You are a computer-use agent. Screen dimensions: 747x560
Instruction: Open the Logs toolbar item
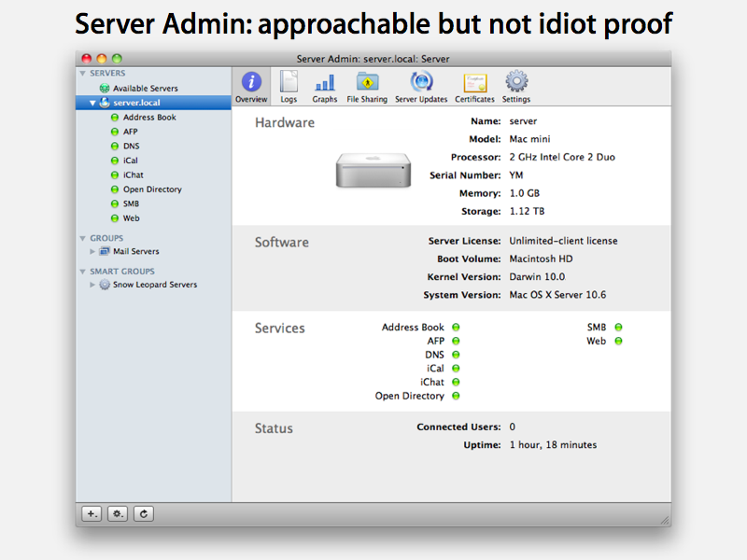point(289,87)
